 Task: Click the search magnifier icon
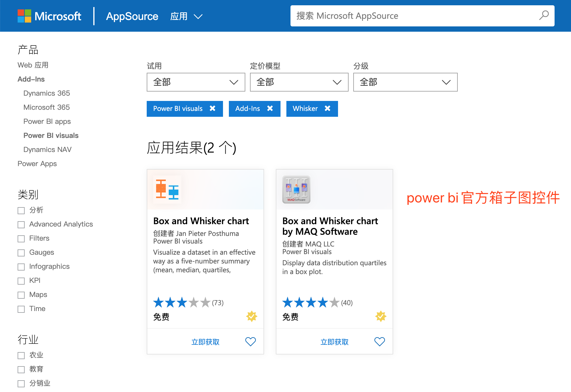544,15
